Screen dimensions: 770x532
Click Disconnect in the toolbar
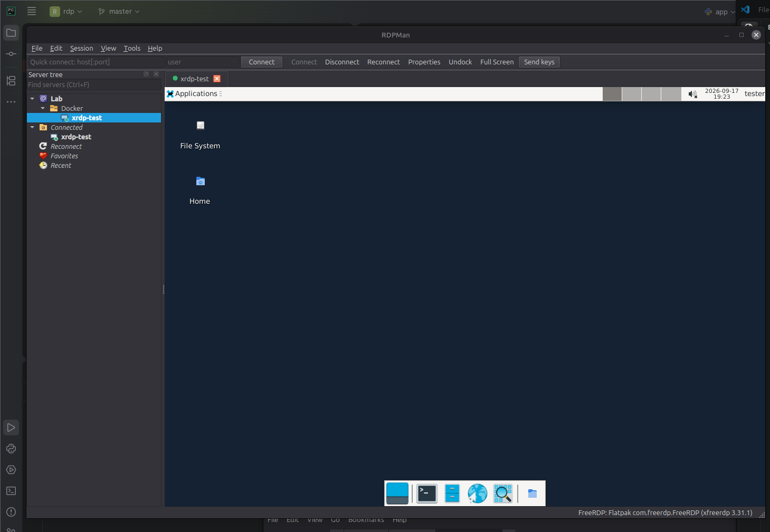(x=342, y=62)
